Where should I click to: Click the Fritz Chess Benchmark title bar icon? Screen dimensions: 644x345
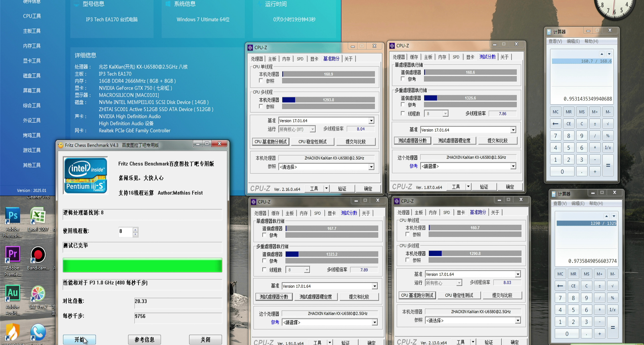[x=61, y=145]
